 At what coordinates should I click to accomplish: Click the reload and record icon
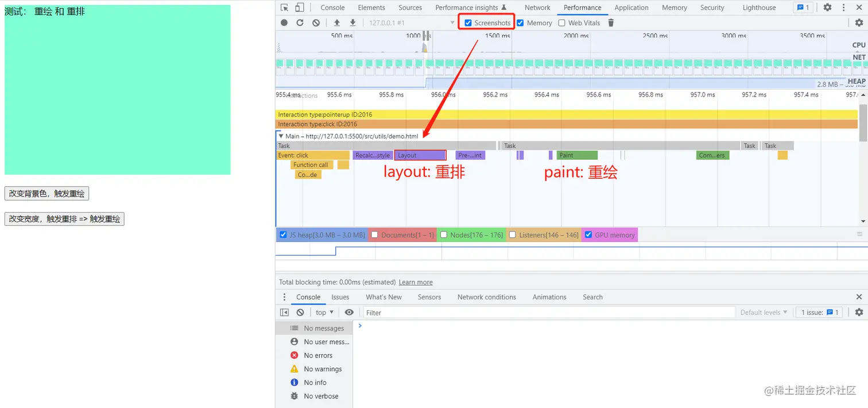[300, 23]
